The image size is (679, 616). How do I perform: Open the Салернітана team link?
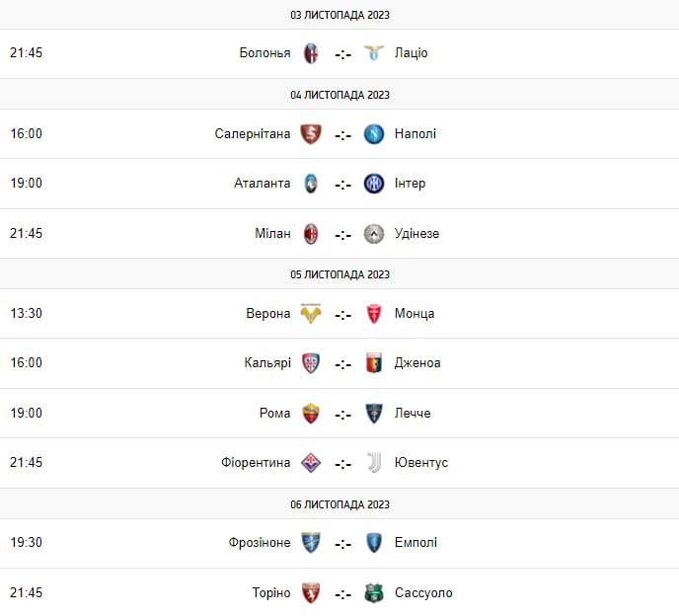tap(253, 133)
